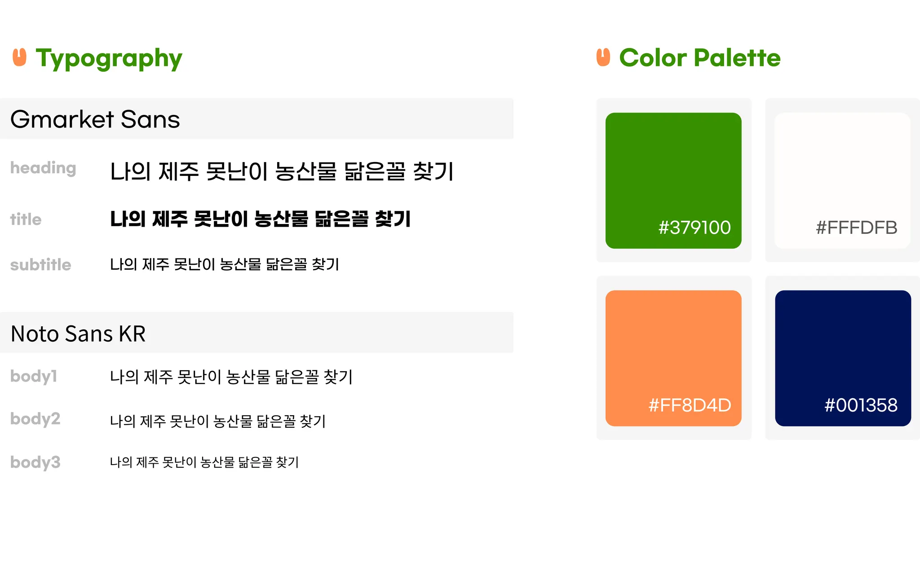920x588 pixels.
Task: Click the orange icon beside Typography
Action: 19,57
